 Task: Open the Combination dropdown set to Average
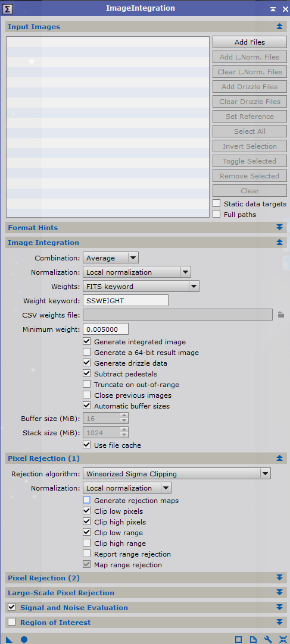coord(111,258)
